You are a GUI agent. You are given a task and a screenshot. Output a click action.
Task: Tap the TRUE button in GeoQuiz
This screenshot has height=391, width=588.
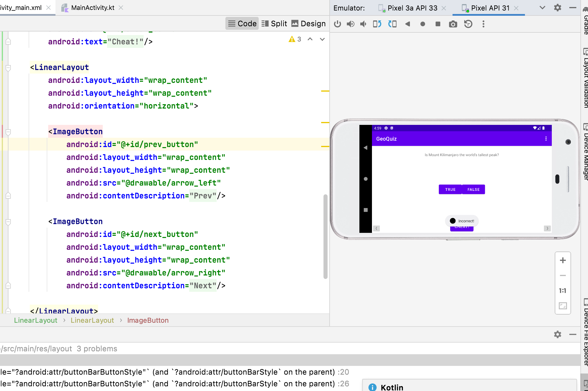click(450, 189)
